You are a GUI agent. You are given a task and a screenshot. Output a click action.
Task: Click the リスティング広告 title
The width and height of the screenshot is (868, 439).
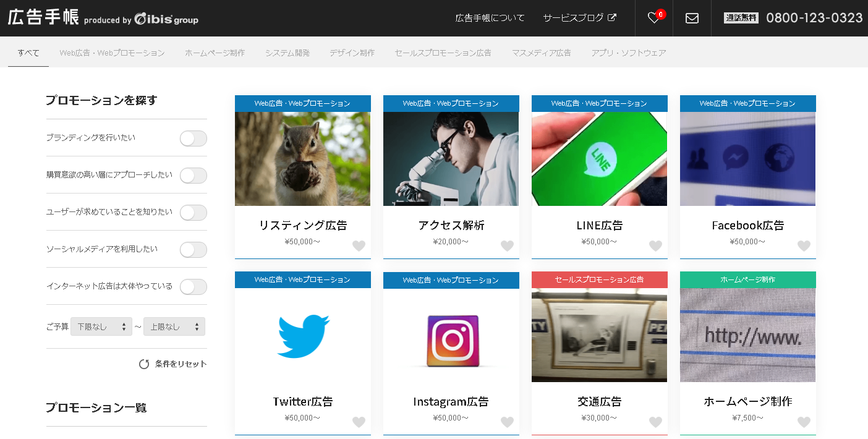(x=303, y=225)
